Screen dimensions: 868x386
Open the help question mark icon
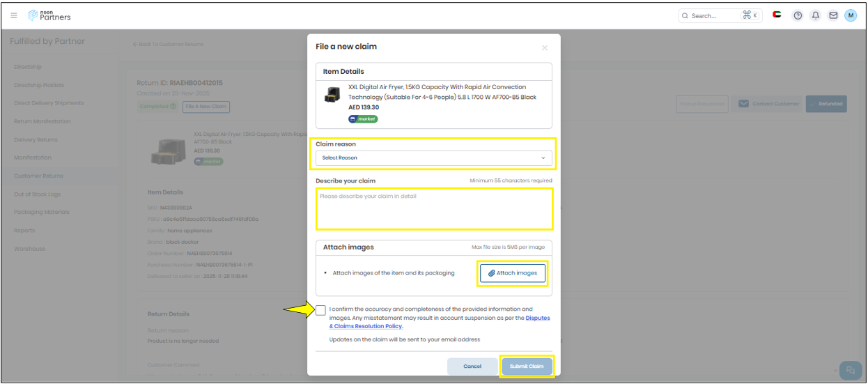click(798, 15)
